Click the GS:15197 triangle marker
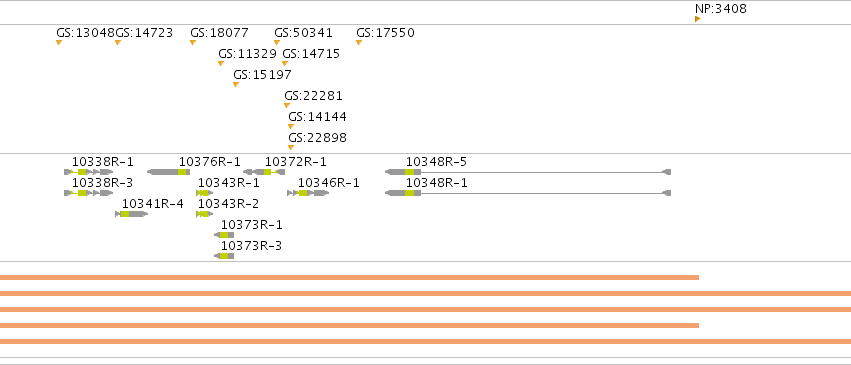851x365 pixels. pyautogui.click(x=236, y=85)
